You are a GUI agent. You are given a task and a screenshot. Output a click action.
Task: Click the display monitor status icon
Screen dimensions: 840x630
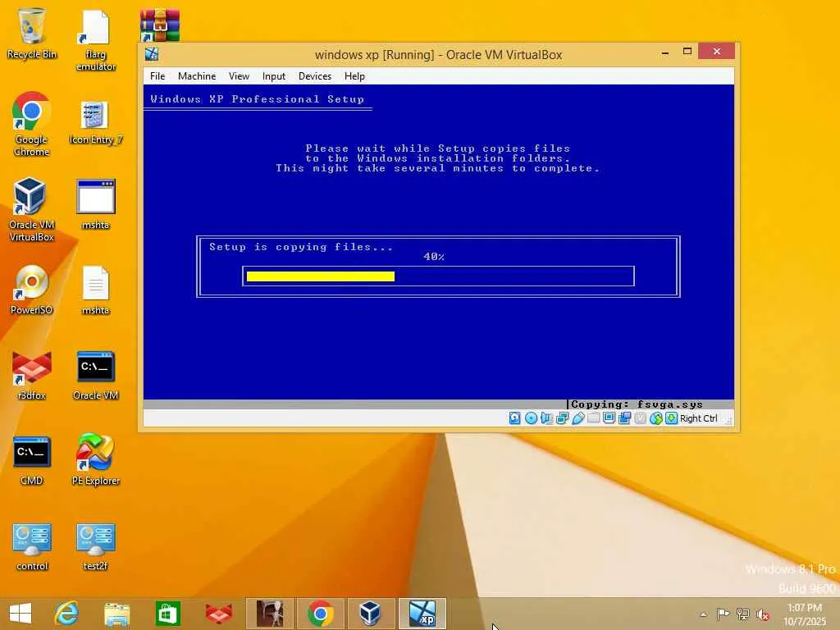tap(609, 418)
